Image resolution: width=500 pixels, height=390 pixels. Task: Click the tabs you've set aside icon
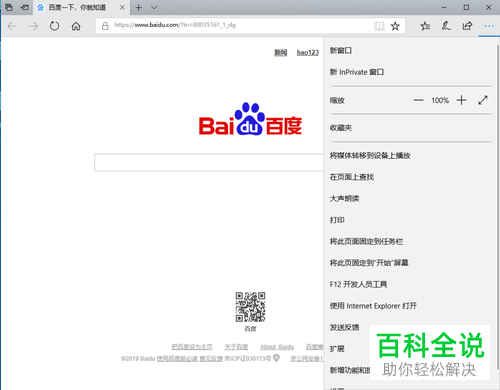9,7
